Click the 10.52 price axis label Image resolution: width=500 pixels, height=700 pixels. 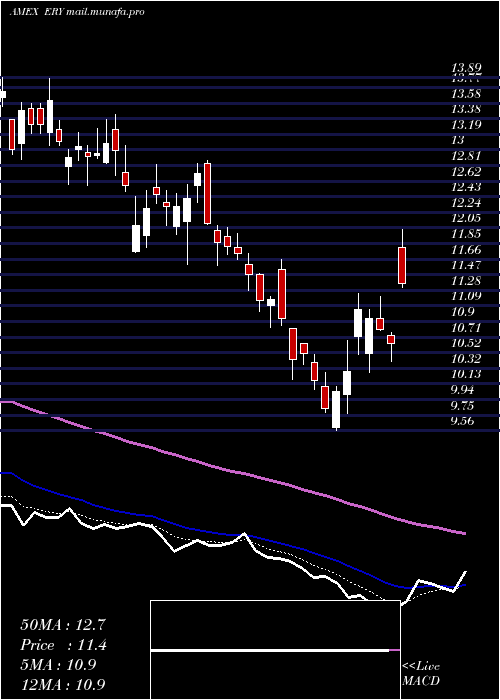pos(466,343)
